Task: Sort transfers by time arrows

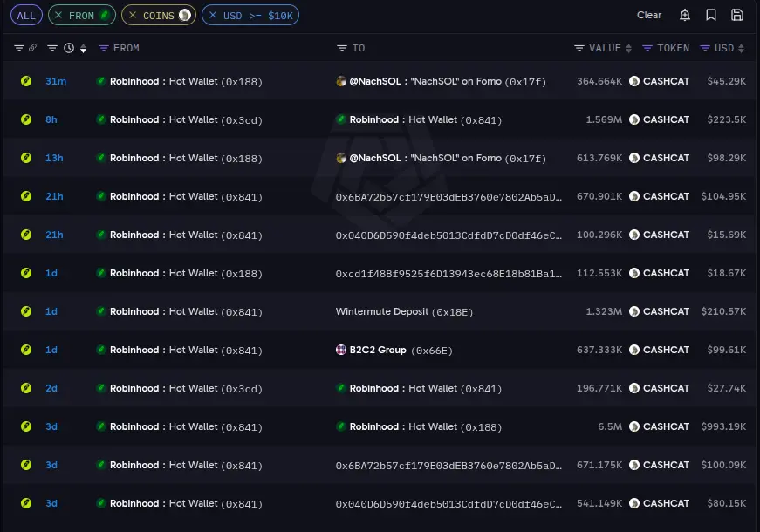Action: click(84, 49)
